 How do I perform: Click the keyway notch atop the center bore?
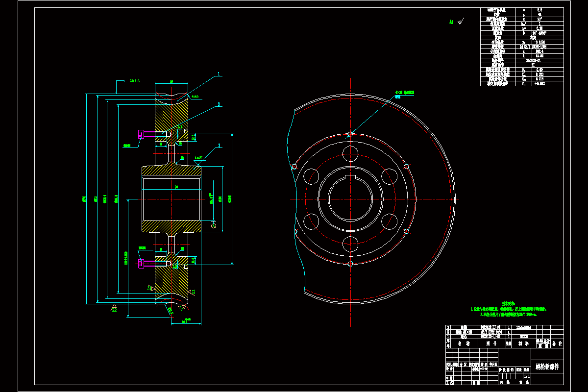click(x=351, y=176)
